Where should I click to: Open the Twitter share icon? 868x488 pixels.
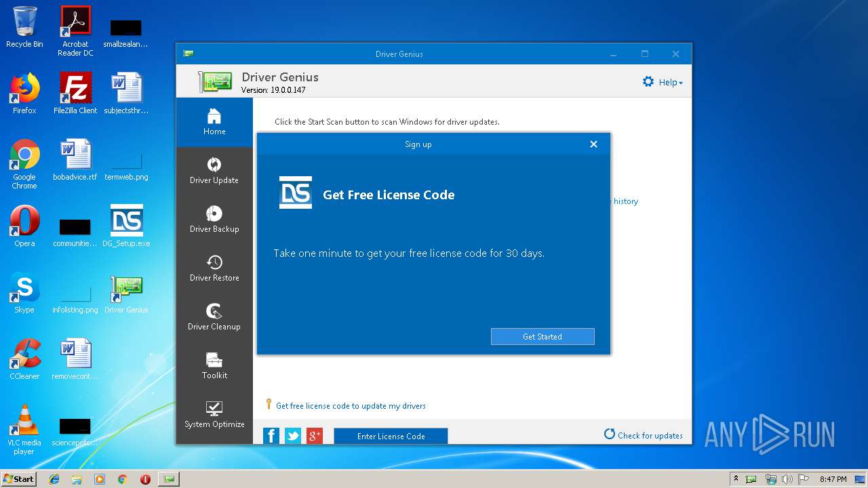(293, 436)
